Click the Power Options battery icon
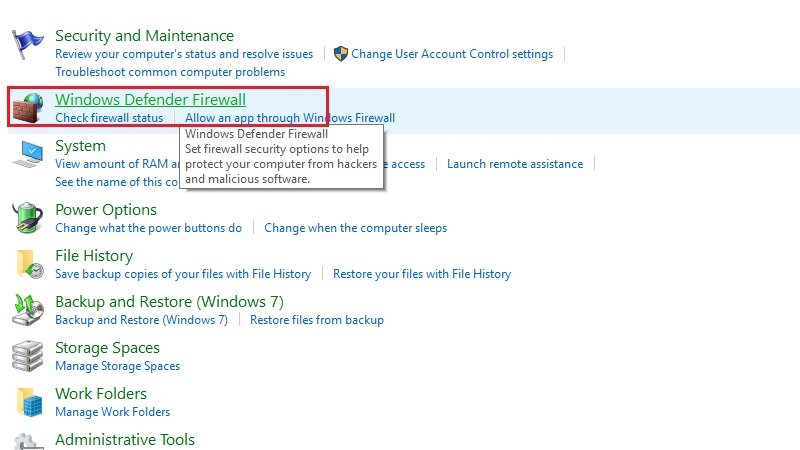800x450 pixels. click(x=28, y=217)
